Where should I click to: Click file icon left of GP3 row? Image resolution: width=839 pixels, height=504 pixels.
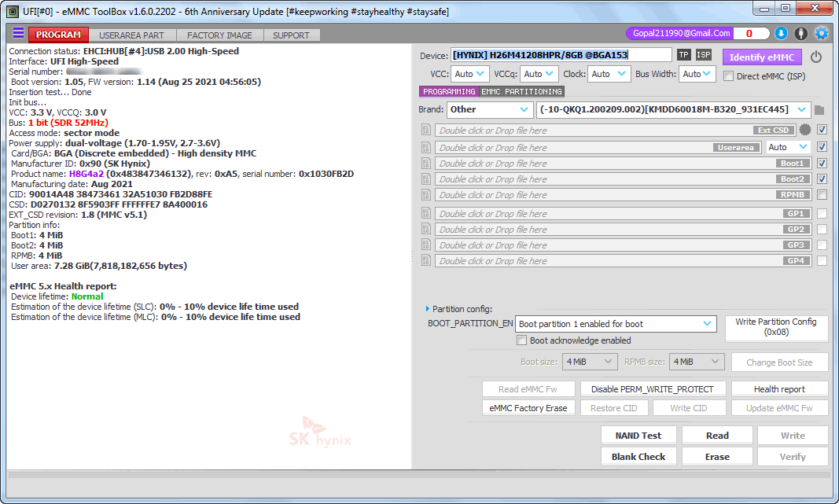pyautogui.click(x=426, y=245)
